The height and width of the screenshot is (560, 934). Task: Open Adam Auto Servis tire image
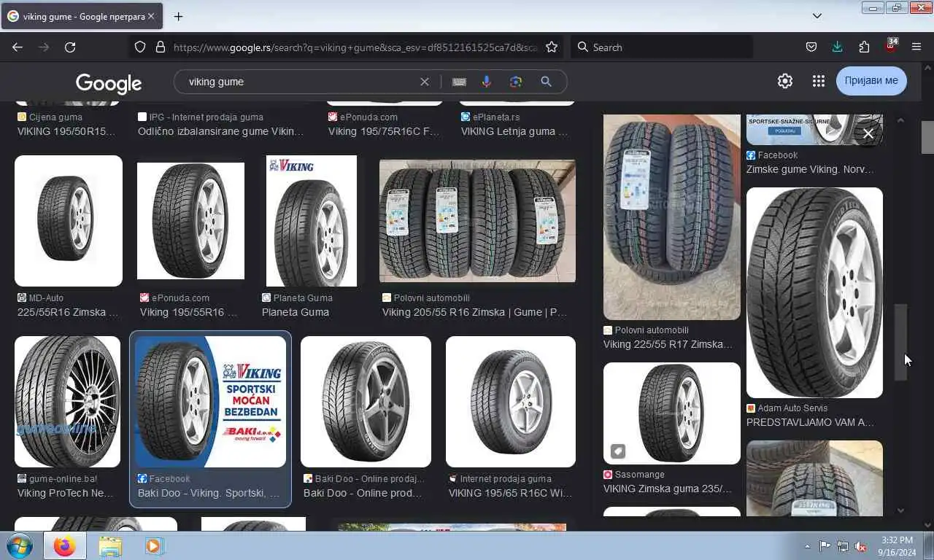tap(814, 292)
